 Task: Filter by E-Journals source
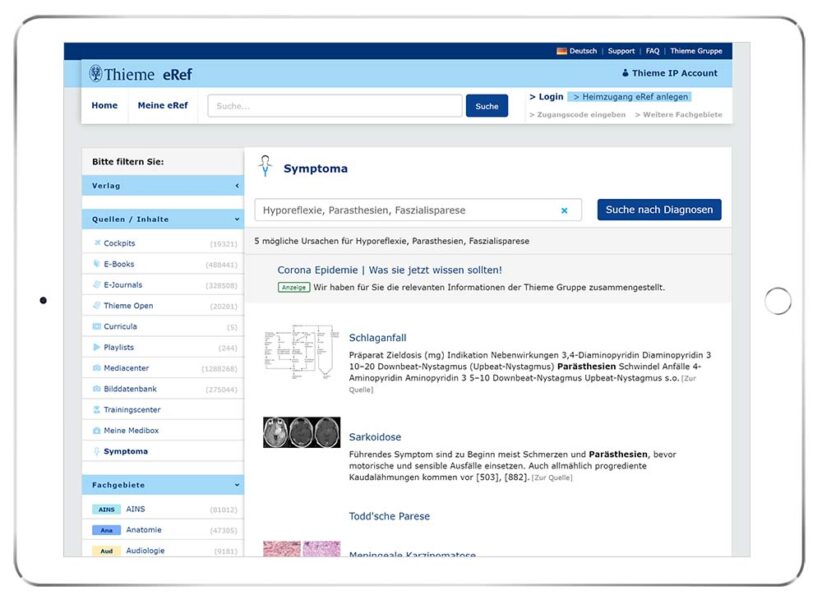(163, 285)
